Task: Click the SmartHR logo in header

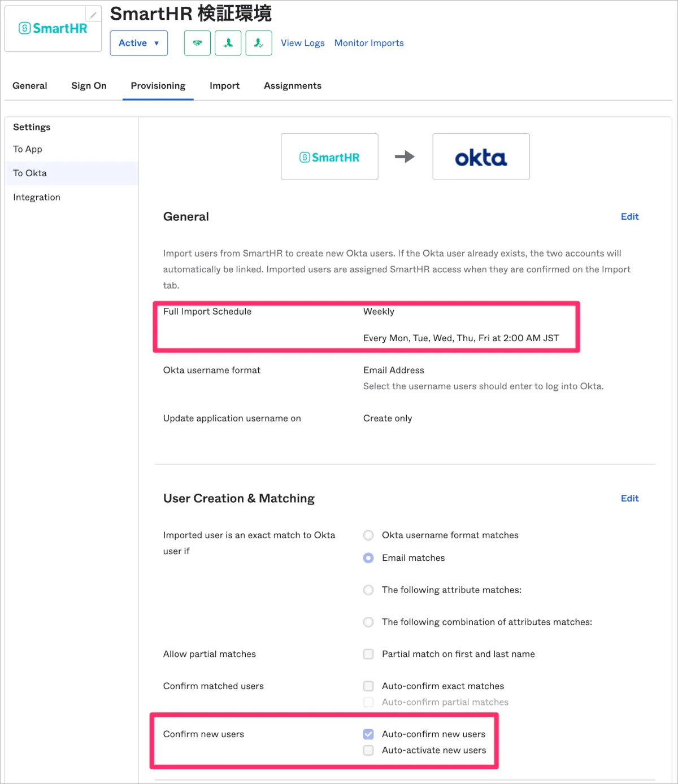Action: [x=53, y=29]
